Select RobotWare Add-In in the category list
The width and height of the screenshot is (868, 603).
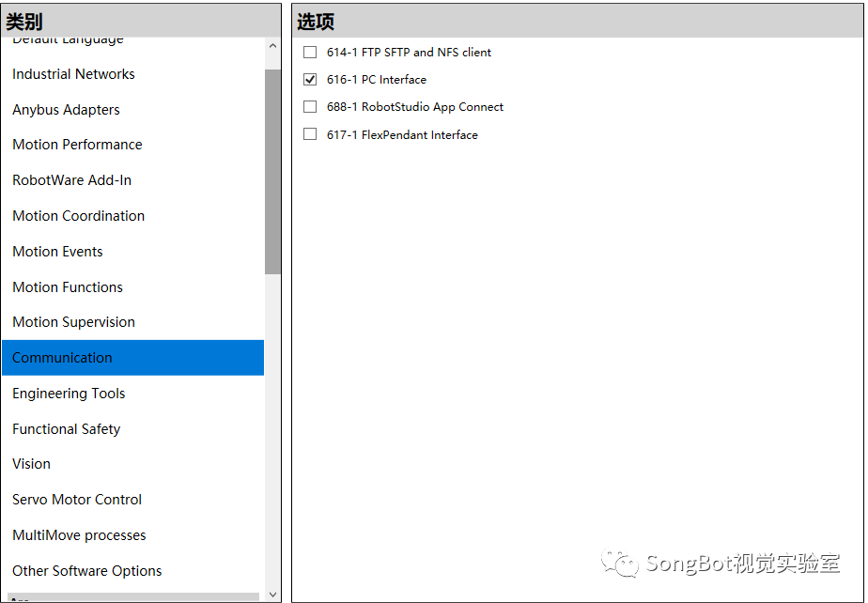(132, 180)
